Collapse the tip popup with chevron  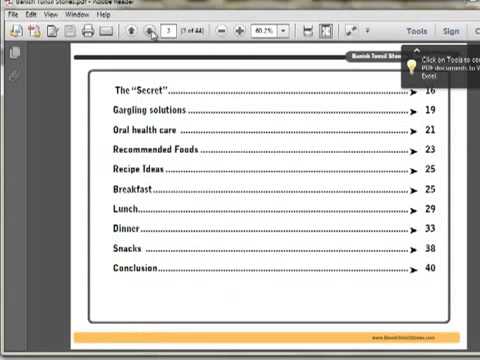[417, 51]
